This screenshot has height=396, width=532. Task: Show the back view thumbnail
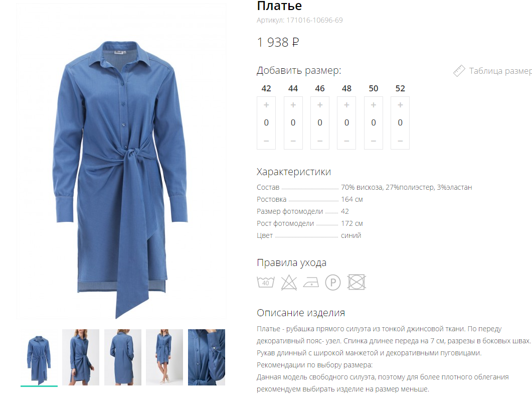123,357
